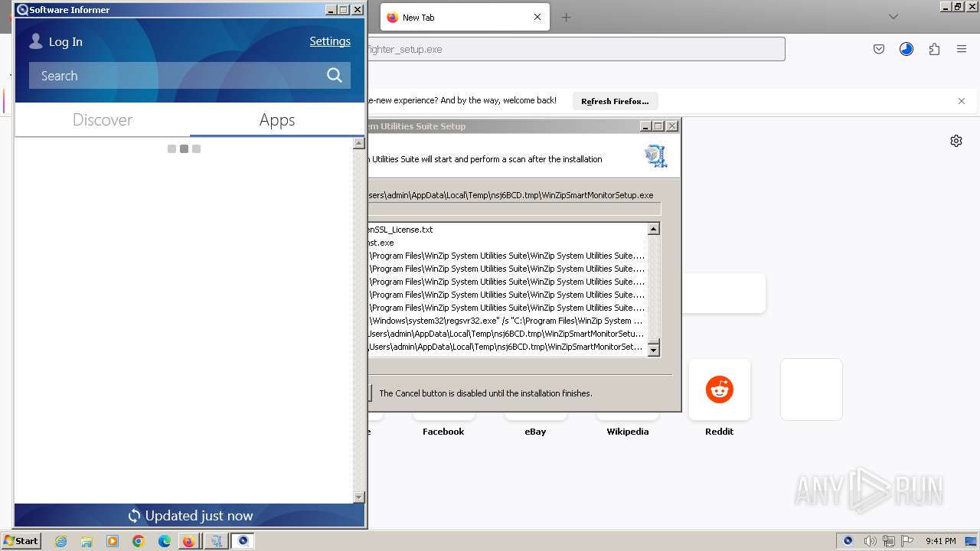Screen dimensions: 980x551
Task: Open Firefox list all tabs chevron
Action: pos(893,17)
